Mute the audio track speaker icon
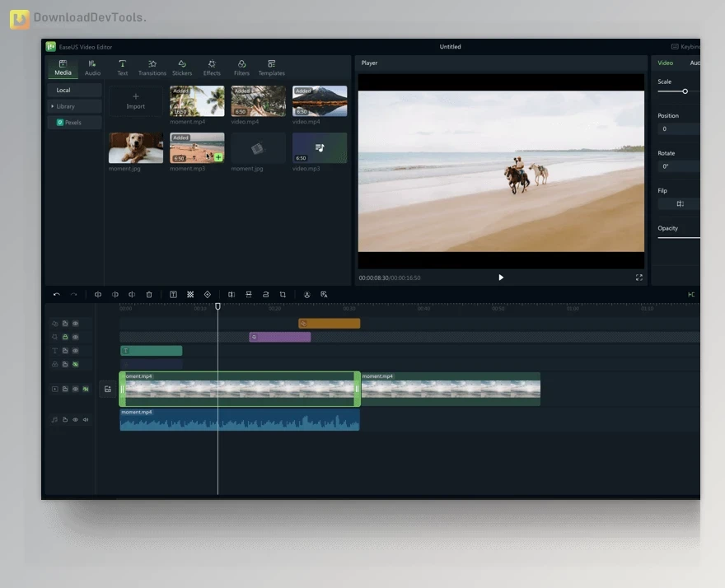This screenshot has width=725, height=588. click(x=85, y=420)
